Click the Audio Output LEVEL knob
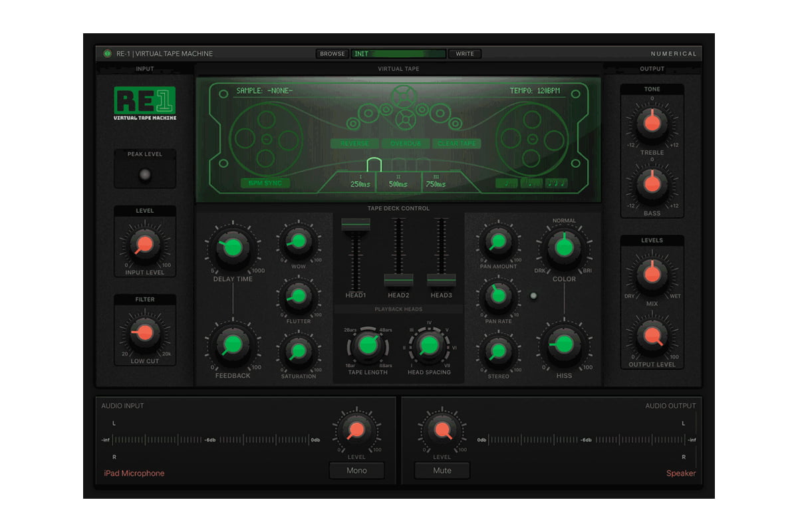 [x=442, y=429]
